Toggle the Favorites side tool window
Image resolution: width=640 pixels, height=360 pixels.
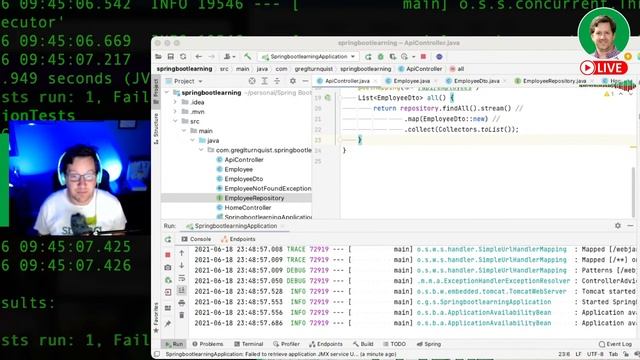coord(156,318)
